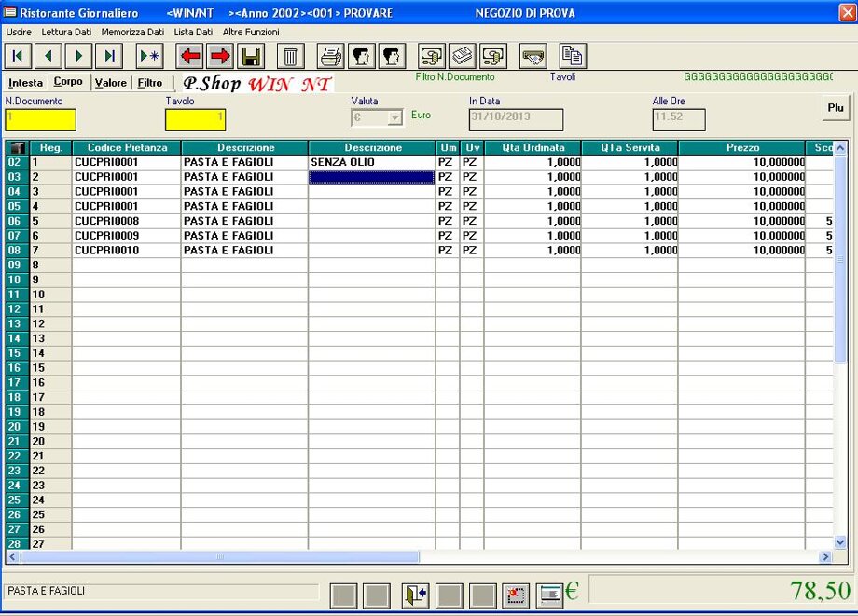This screenshot has width=858, height=616.
Task: Switch to the Valore tab
Action: (111, 83)
